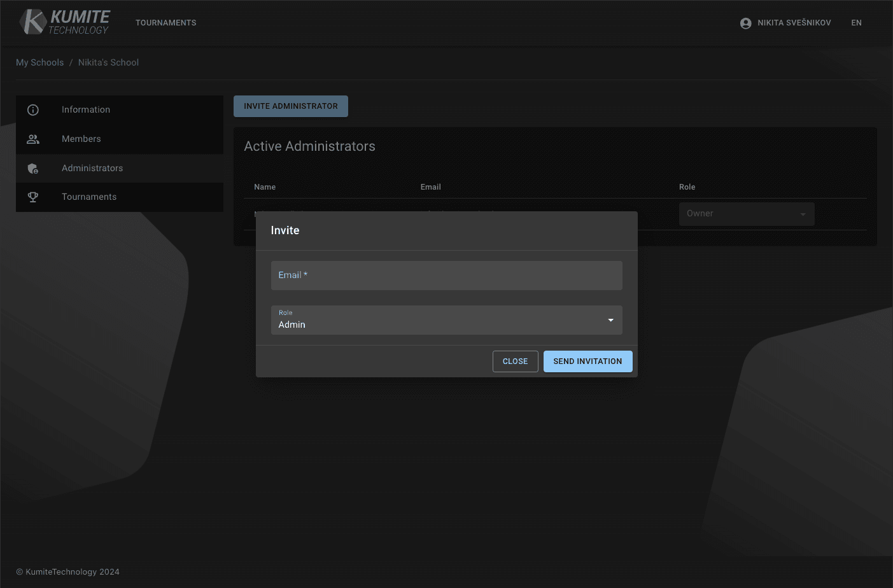The width and height of the screenshot is (893, 588).
Task: Expand the EN language selector
Action: [x=856, y=22]
